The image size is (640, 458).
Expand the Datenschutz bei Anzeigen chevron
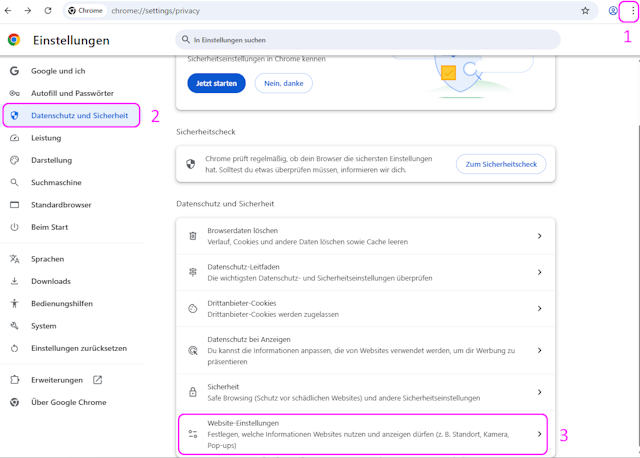pos(539,350)
